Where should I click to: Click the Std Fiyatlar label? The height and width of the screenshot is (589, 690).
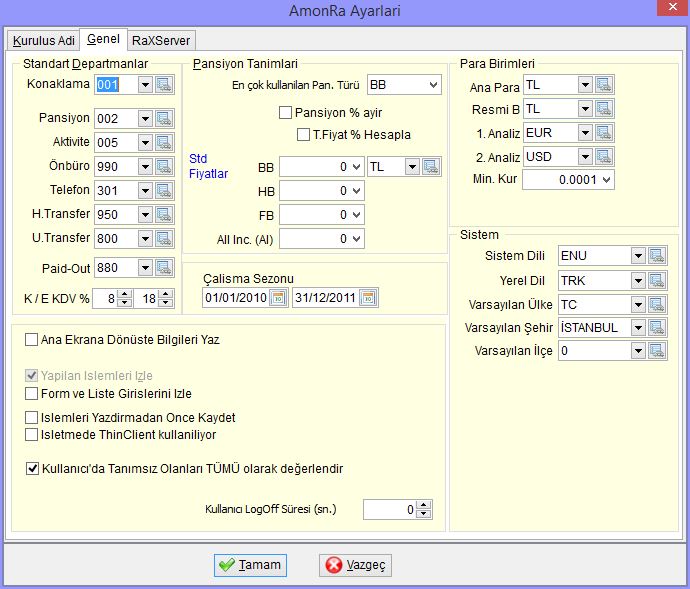coord(208,166)
